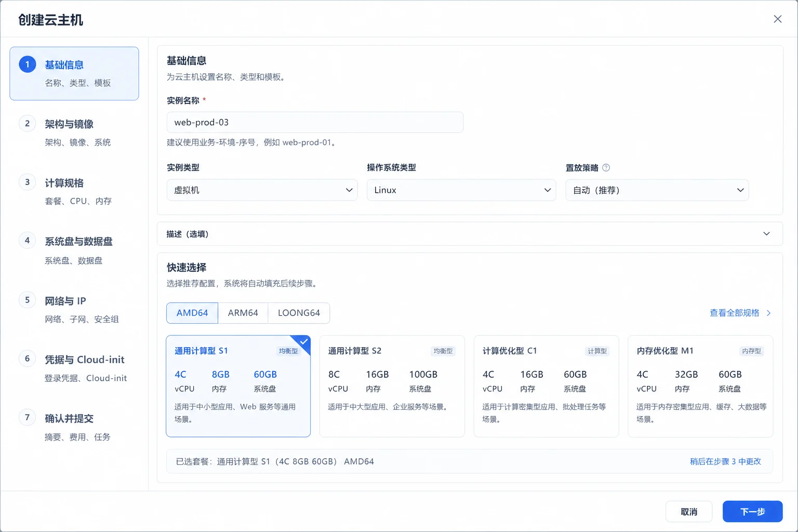Go to step 网络与 IP
This screenshot has height=532, width=798.
[74, 309]
